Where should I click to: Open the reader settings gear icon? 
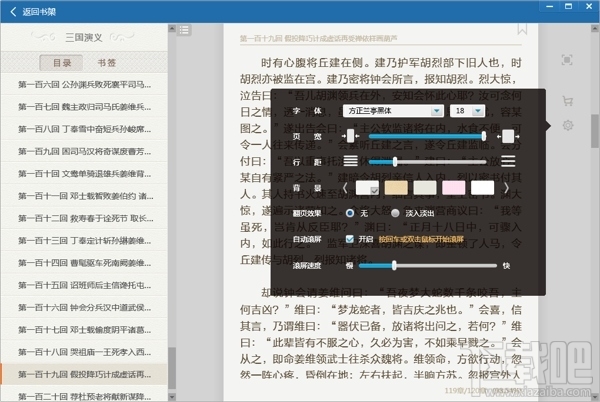click(x=567, y=125)
